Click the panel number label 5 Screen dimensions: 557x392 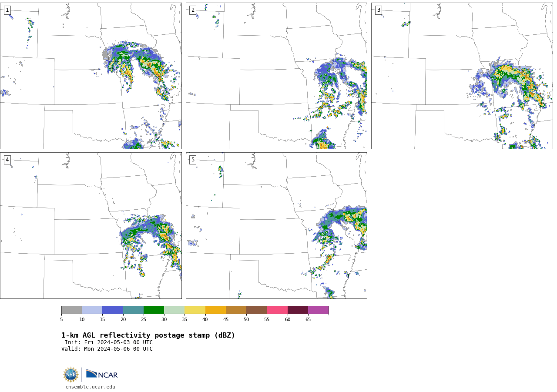click(x=193, y=160)
